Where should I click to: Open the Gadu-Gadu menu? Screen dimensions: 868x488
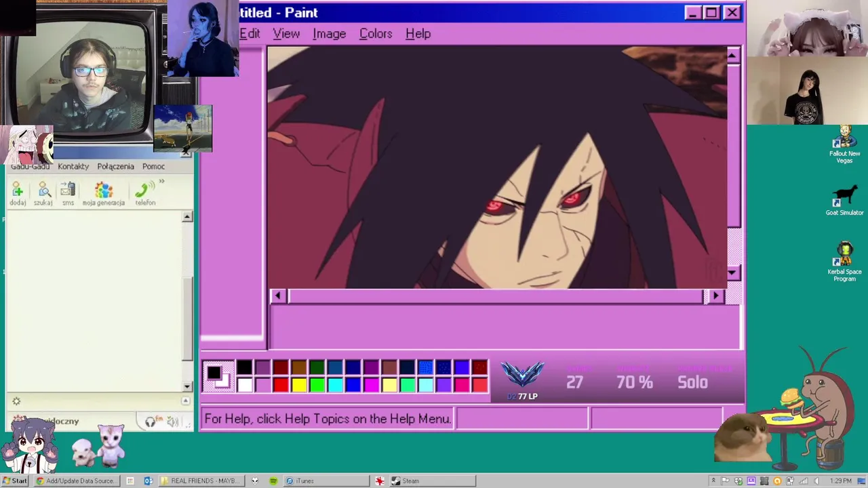[30, 166]
